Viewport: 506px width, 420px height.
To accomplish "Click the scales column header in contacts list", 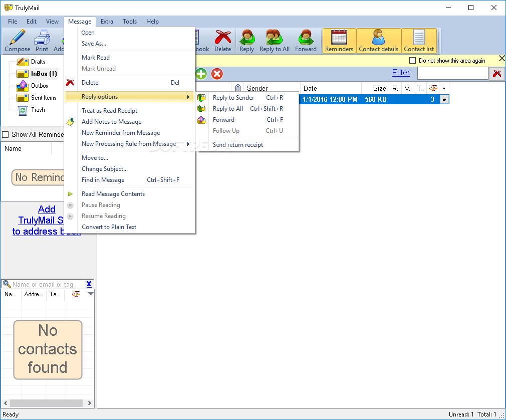I will coord(76,294).
